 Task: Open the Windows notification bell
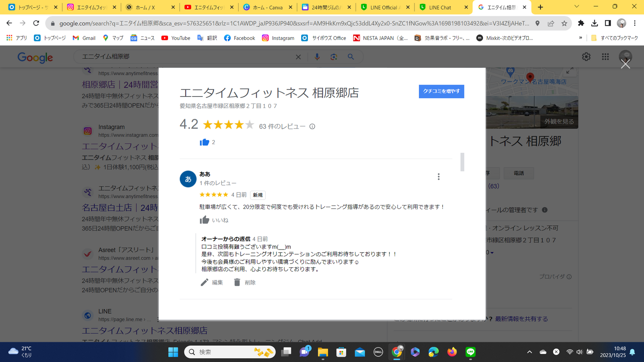click(632, 352)
